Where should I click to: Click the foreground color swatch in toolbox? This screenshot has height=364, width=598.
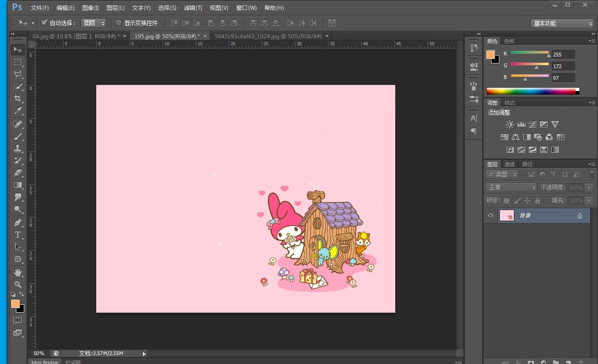(15, 304)
